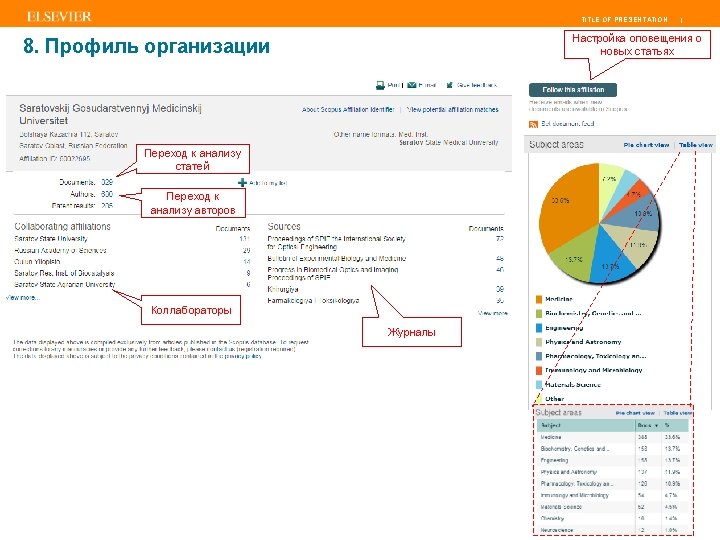Click the Engineering row in subject table
Screen dimensions: 720x540
coord(613,460)
